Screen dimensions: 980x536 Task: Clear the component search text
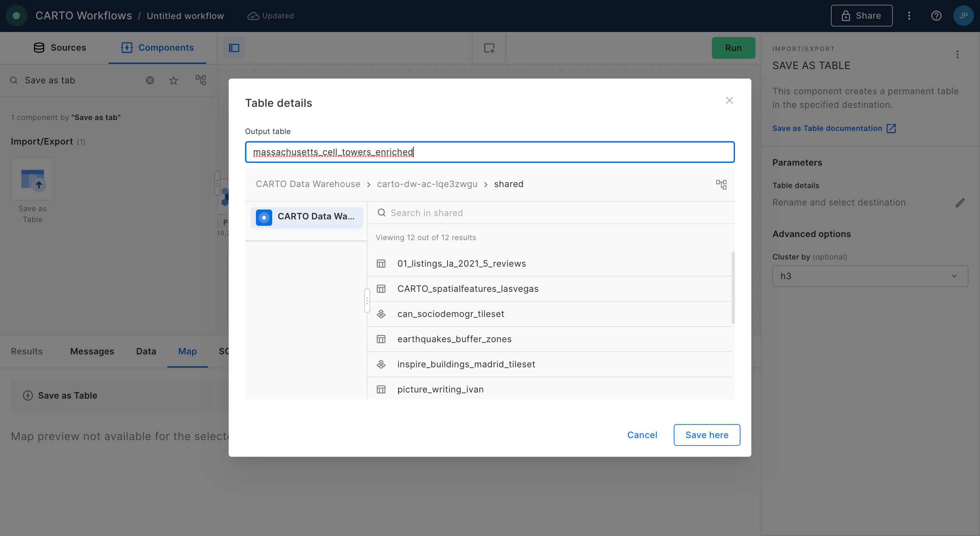pyautogui.click(x=150, y=80)
